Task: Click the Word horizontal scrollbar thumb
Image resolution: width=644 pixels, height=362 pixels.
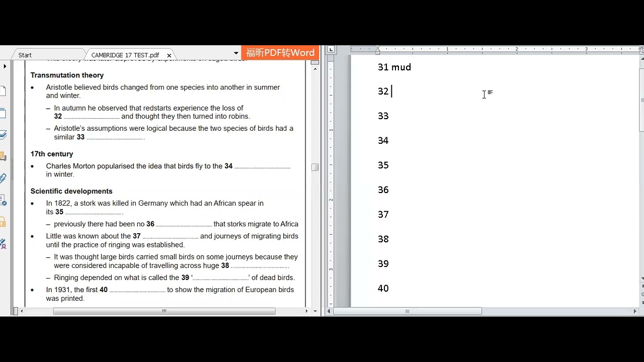Action: 407,311
